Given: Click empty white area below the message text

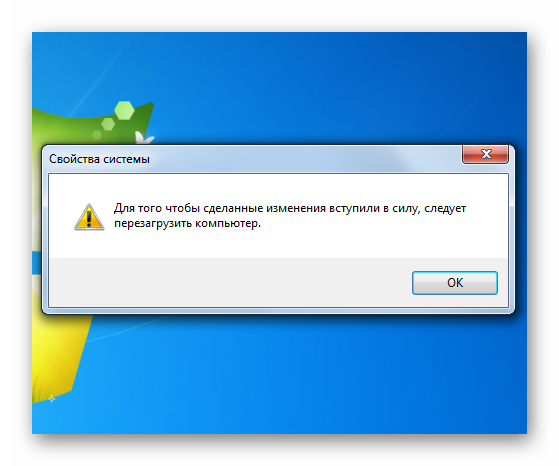Looking at the screenshot, I should pyautogui.click(x=278, y=244).
